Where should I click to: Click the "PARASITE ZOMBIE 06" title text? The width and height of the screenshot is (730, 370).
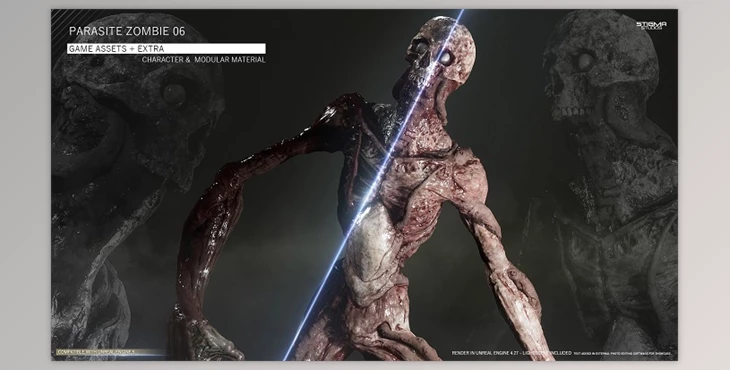(x=127, y=31)
